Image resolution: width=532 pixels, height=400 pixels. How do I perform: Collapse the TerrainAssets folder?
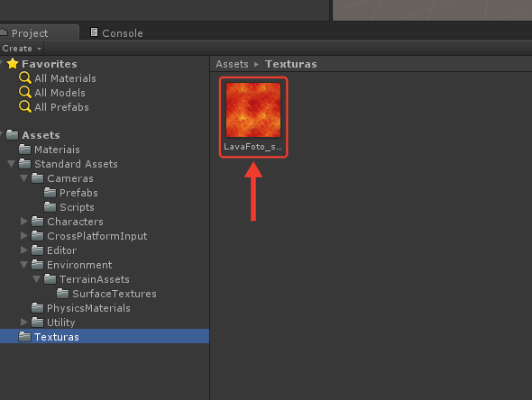(x=37, y=279)
